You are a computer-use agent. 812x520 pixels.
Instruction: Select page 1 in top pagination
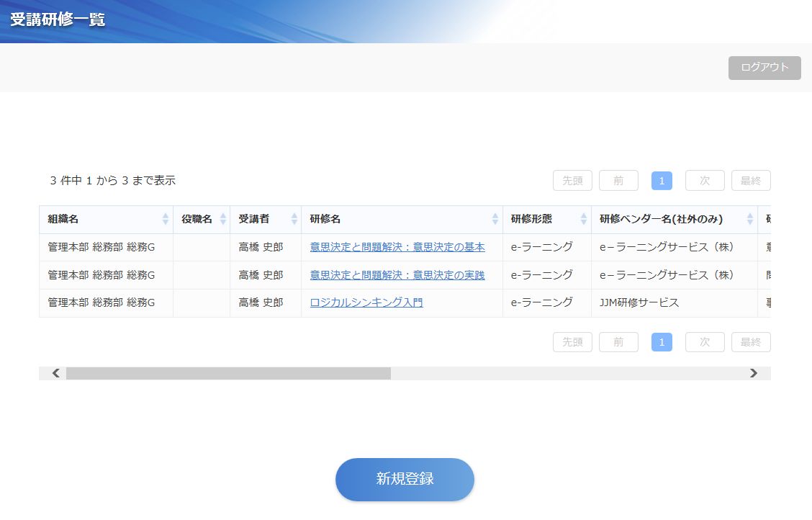click(662, 181)
